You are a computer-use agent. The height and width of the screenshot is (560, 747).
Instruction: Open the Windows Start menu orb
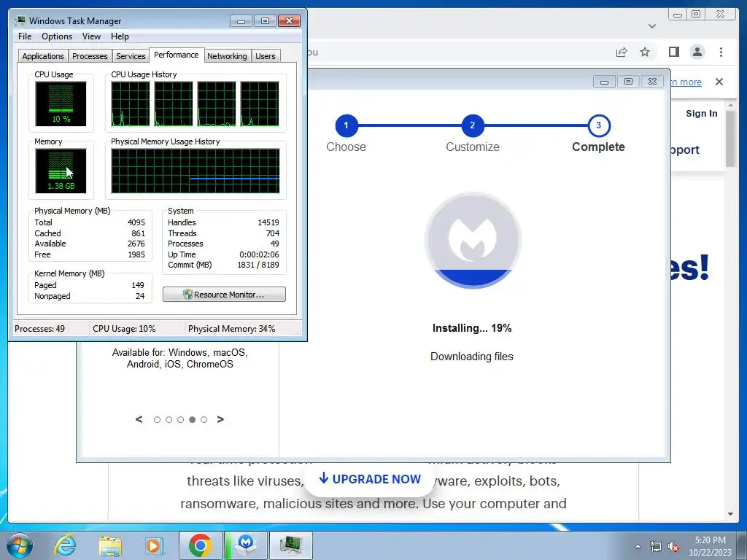click(x=20, y=545)
